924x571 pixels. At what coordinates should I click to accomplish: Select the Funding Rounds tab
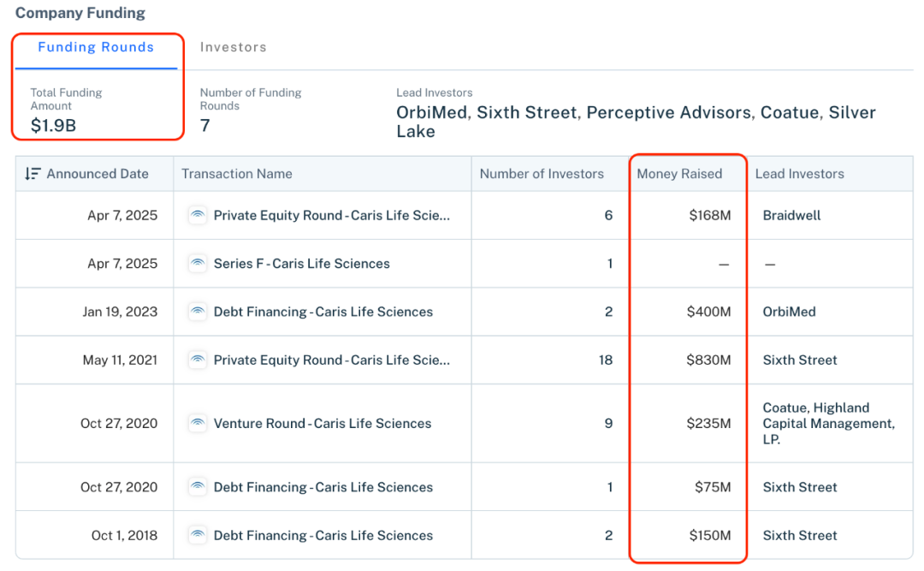(x=96, y=47)
